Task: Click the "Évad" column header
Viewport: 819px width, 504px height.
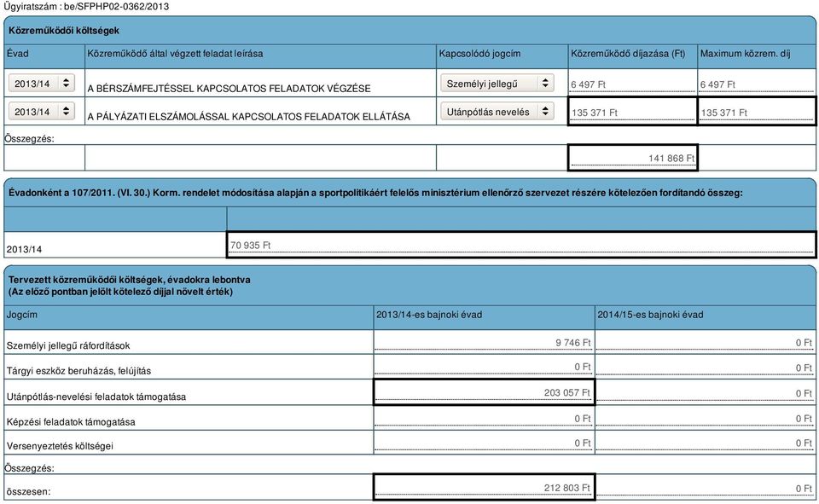Action: [17, 53]
